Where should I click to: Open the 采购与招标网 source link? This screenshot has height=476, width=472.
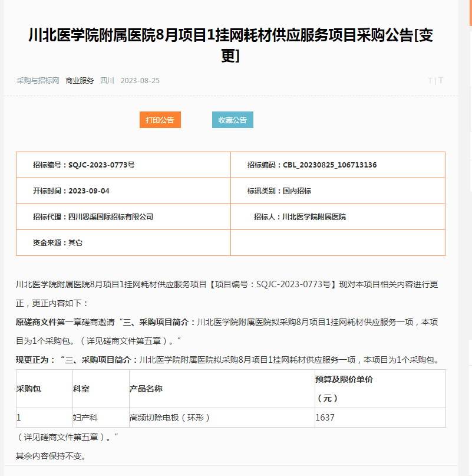tap(38, 81)
